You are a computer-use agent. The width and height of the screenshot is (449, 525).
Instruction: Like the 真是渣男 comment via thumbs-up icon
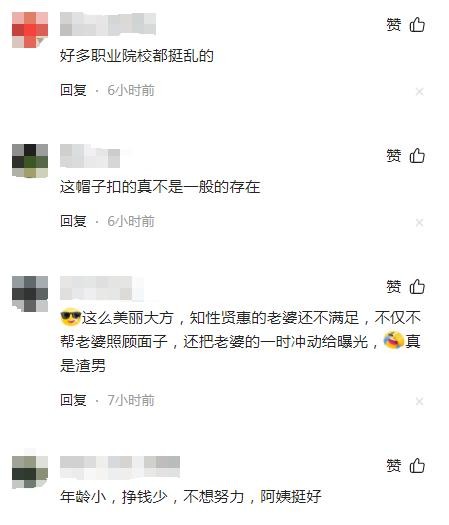pyautogui.click(x=417, y=286)
